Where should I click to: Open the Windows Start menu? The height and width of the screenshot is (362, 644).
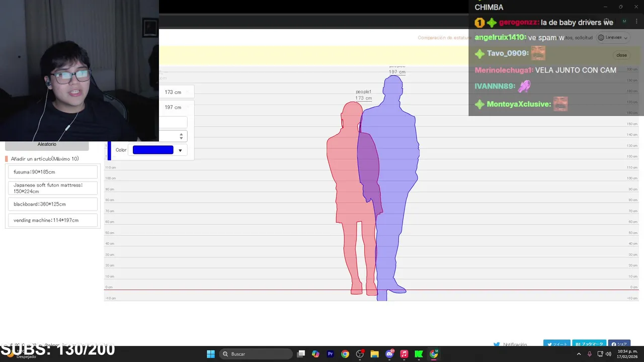tap(211, 354)
